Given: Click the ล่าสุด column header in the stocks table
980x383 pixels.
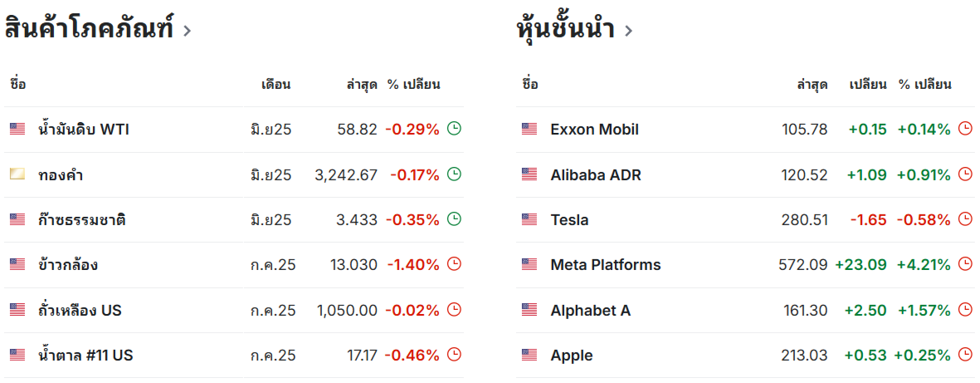Looking at the screenshot, I should click(812, 85).
